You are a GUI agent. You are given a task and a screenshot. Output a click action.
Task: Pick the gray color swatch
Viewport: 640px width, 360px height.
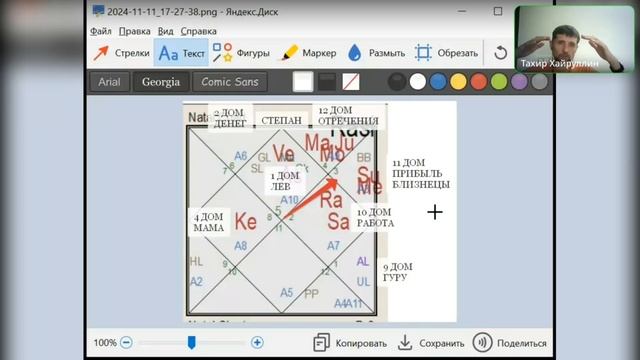point(539,82)
